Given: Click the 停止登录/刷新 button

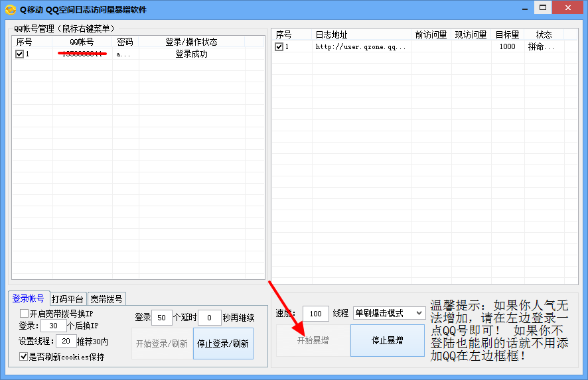Looking at the screenshot, I should [223, 344].
